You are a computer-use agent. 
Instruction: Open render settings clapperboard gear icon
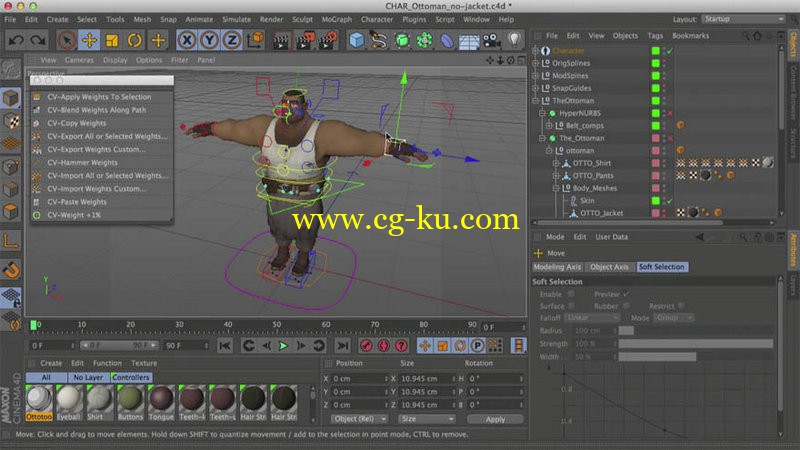click(x=328, y=40)
